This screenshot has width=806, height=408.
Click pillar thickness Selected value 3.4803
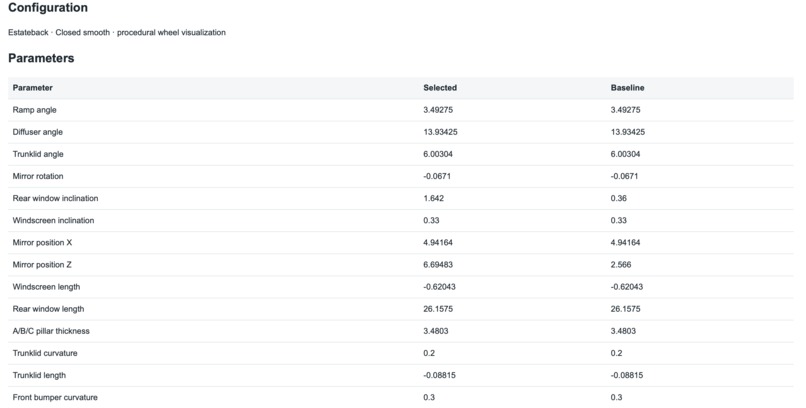tap(436, 331)
